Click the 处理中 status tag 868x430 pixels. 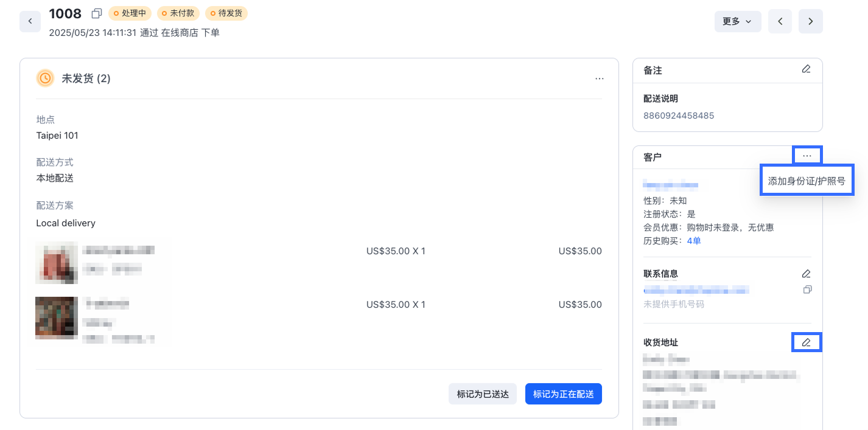(x=130, y=13)
